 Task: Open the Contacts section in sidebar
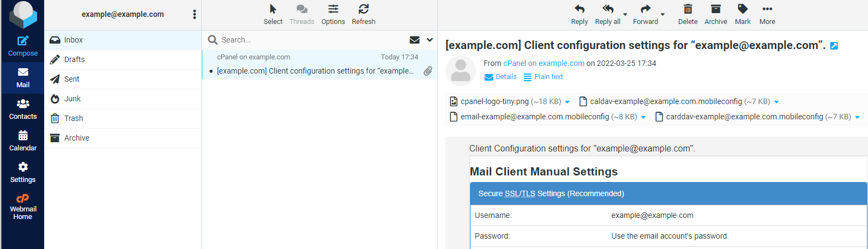(x=23, y=110)
